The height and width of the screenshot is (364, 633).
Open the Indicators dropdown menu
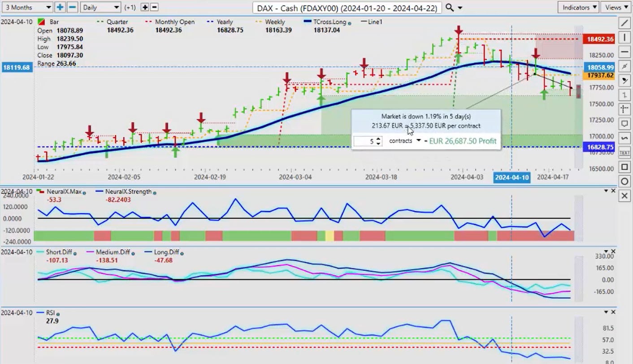point(578,7)
